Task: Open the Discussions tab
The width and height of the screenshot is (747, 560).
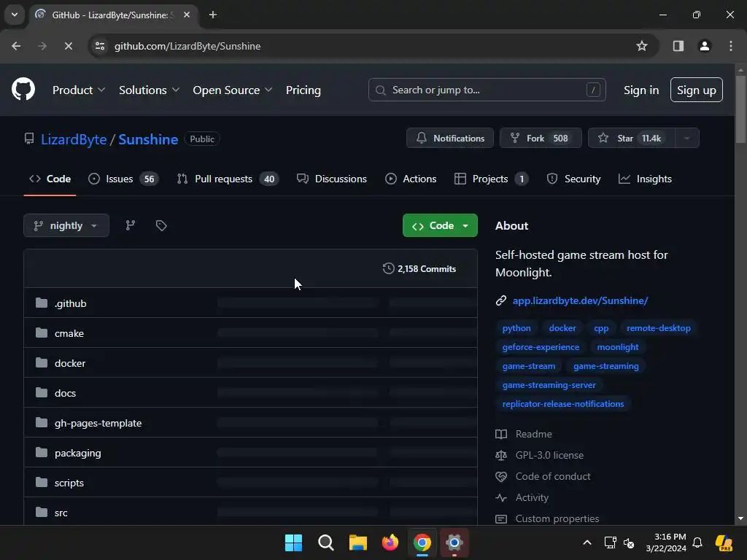Action: point(332,179)
